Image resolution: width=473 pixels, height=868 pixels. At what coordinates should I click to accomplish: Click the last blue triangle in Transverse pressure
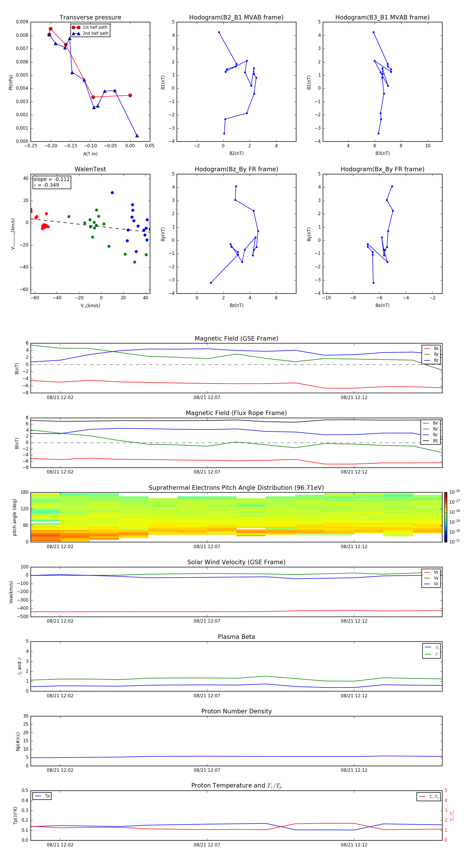tap(137, 135)
